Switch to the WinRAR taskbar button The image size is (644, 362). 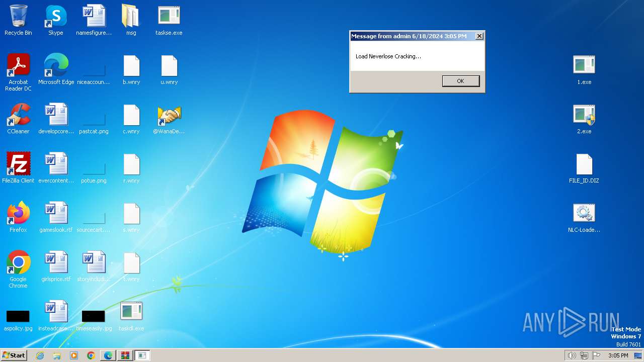pyautogui.click(x=125, y=355)
